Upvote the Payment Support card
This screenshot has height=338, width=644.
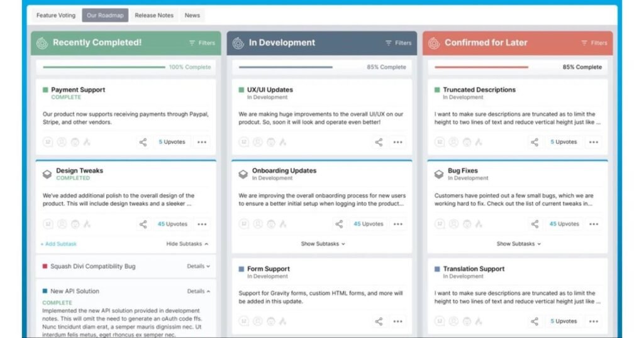click(172, 142)
